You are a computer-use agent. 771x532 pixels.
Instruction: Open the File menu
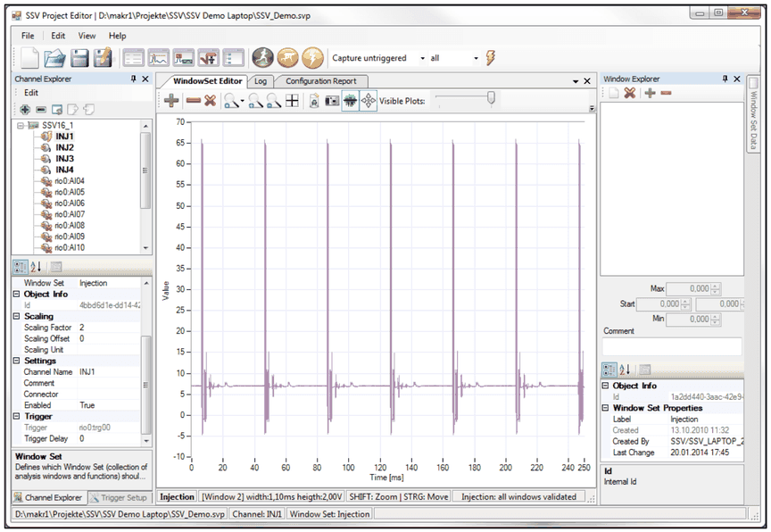coord(28,36)
